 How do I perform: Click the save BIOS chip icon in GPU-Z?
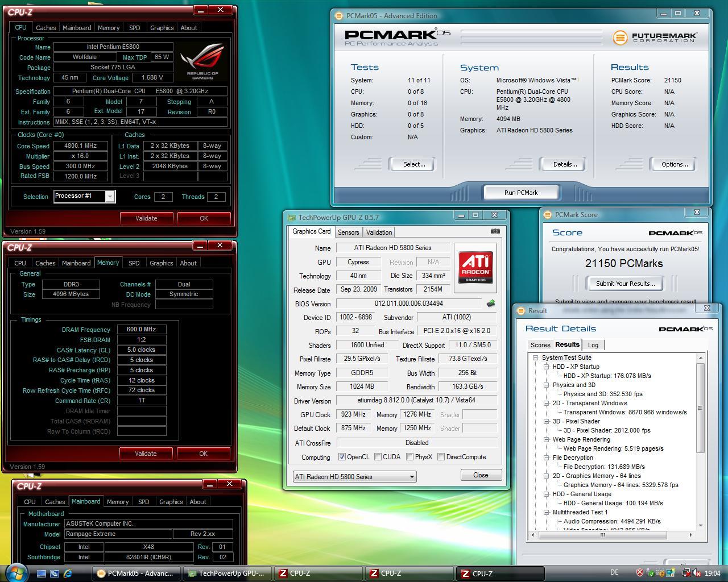(x=490, y=304)
